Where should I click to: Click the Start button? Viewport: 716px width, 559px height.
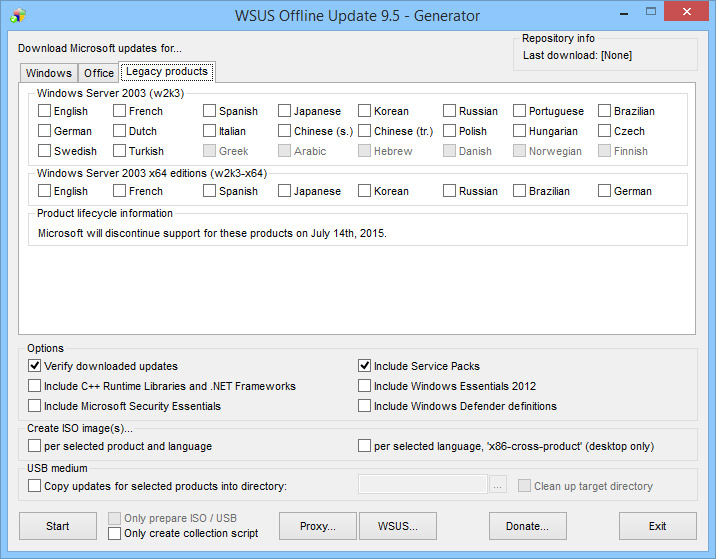[58, 526]
